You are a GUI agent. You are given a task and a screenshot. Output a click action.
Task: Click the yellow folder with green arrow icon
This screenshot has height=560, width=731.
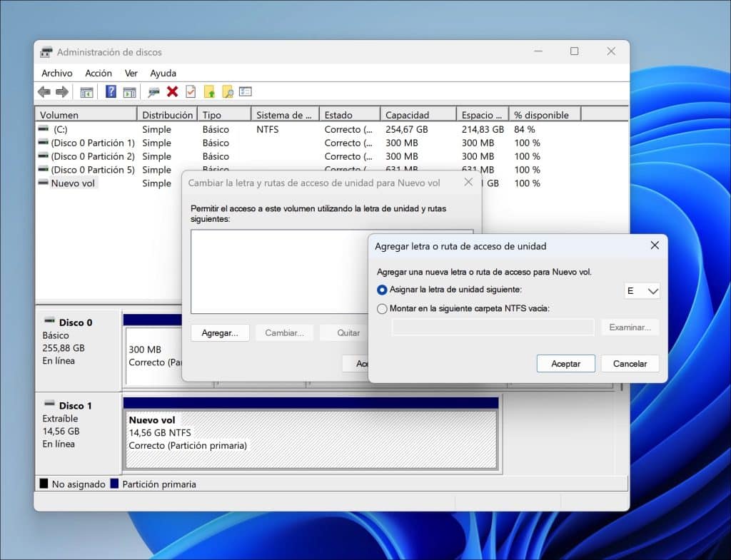209,92
